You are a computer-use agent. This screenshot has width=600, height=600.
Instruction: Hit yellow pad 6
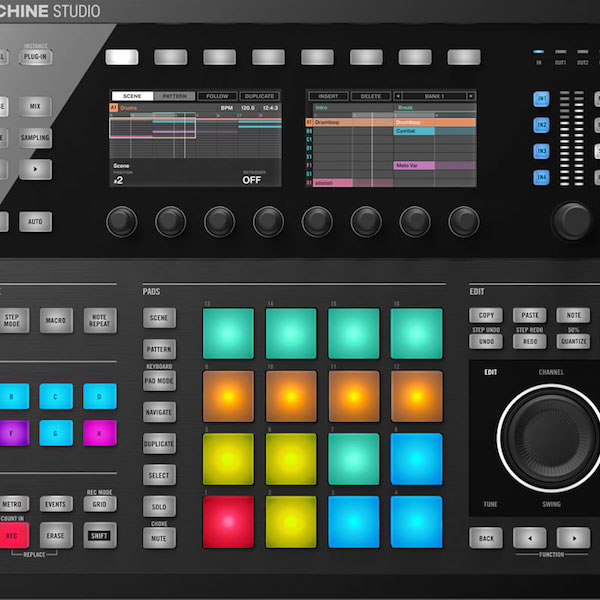tap(291, 459)
